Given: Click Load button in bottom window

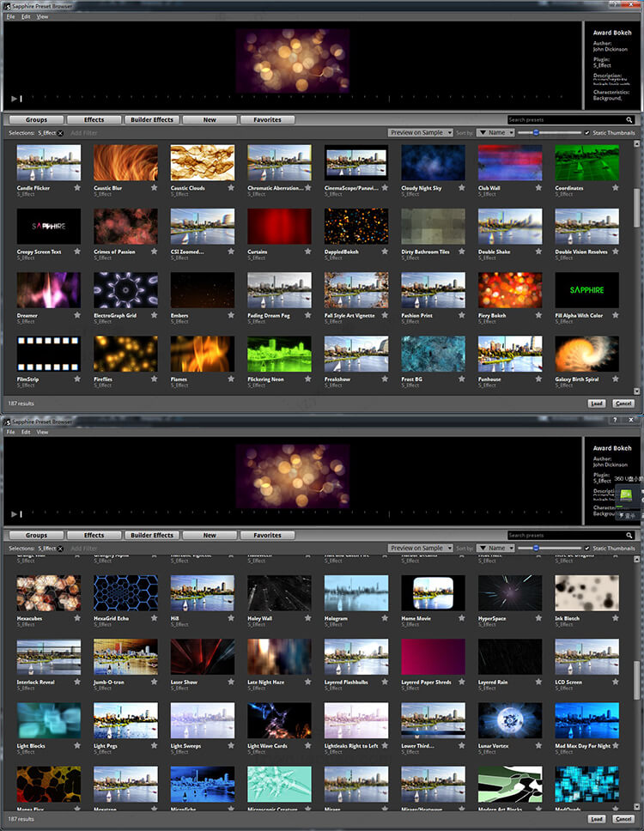Looking at the screenshot, I should tap(597, 819).
